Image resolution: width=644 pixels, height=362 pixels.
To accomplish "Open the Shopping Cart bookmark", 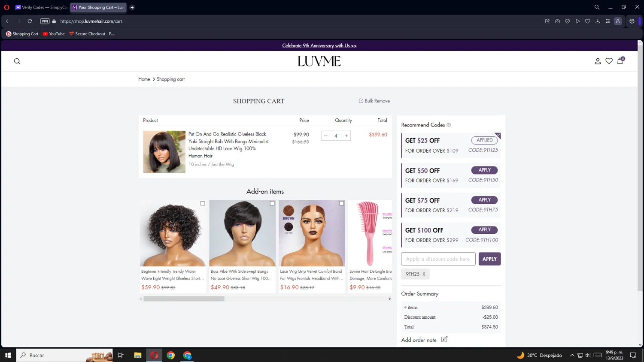I will click(x=22, y=34).
